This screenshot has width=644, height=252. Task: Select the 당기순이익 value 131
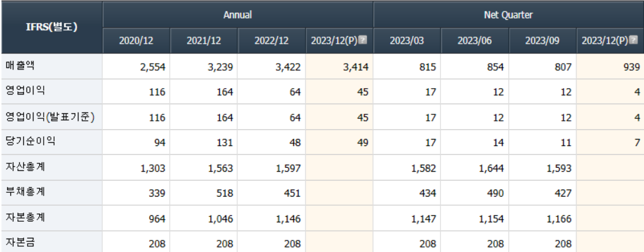point(225,143)
